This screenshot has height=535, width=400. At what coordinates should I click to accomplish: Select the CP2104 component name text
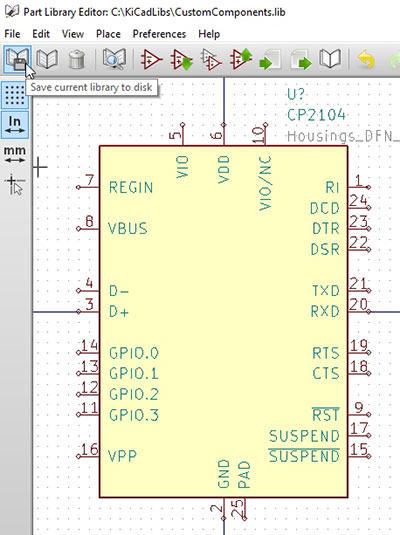[316, 115]
